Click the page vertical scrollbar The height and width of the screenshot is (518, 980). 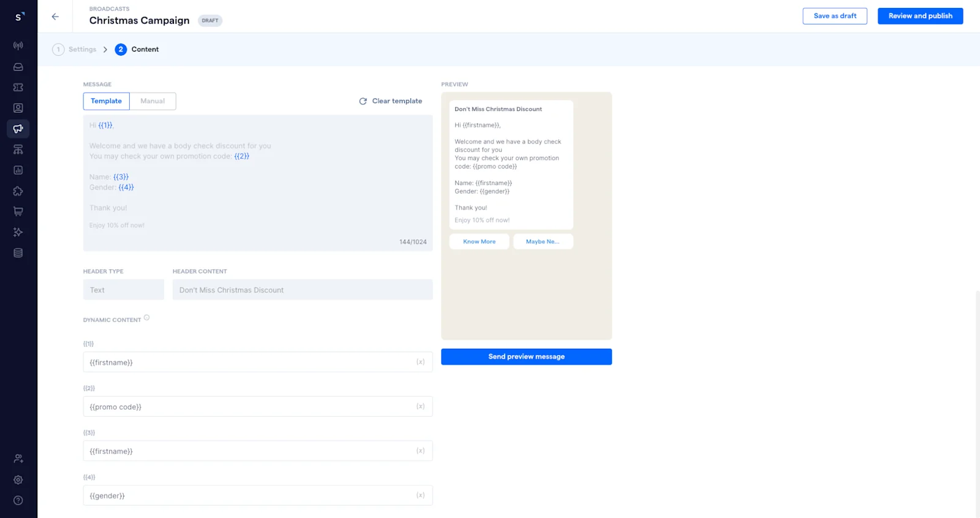point(978,405)
